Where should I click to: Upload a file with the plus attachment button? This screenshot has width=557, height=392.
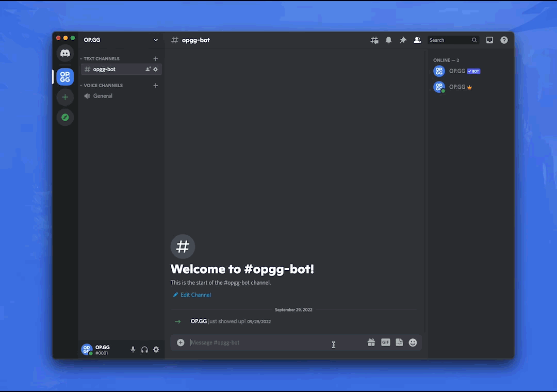point(181,342)
